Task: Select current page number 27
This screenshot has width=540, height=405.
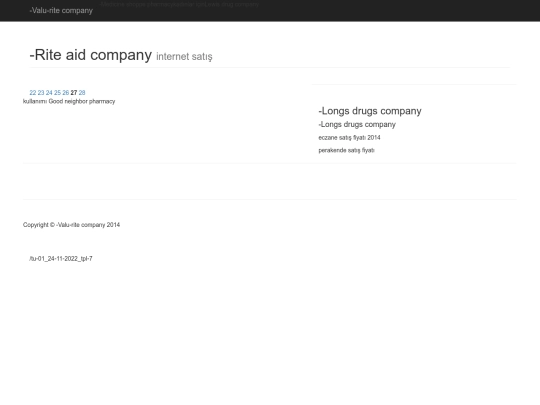Action: (x=74, y=93)
